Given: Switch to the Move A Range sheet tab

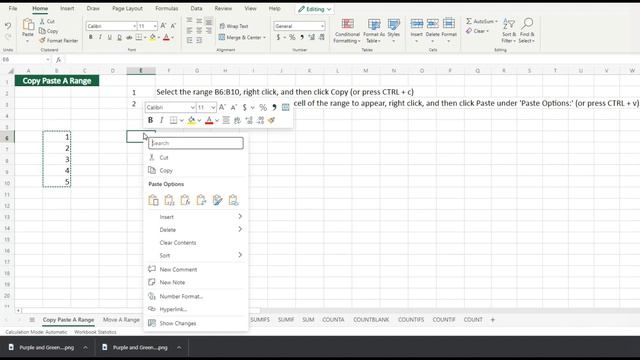Looking at the screenshot, I should point(121,320).
